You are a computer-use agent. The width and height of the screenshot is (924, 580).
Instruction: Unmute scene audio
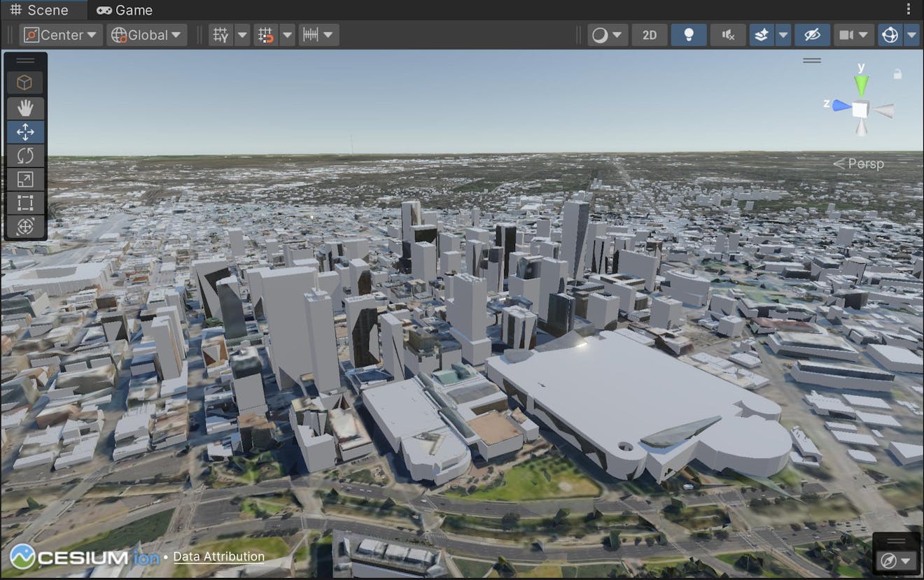pyautogui.click(x=728, y=34)
